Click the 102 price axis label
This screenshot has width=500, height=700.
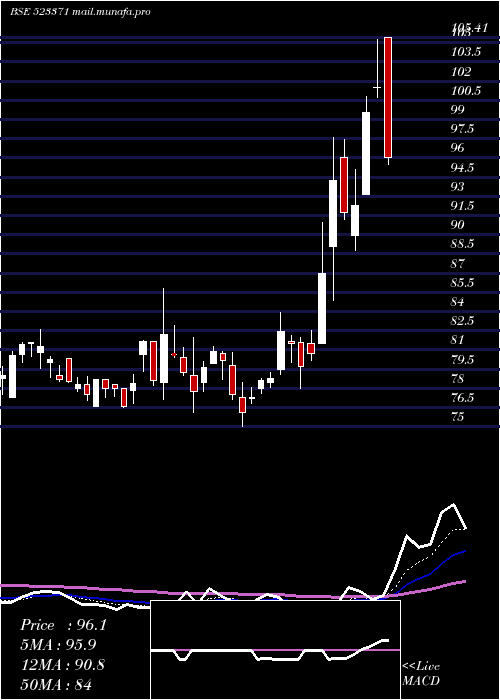point(461,71)
